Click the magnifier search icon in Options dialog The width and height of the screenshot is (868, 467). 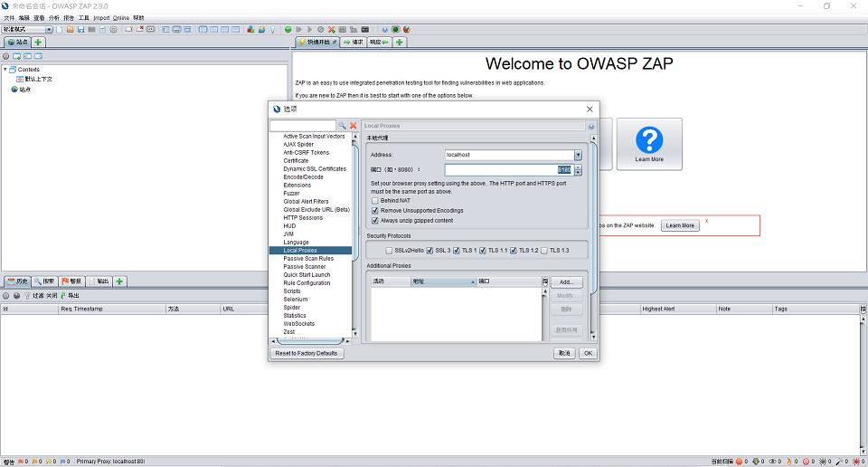point(342,126)
